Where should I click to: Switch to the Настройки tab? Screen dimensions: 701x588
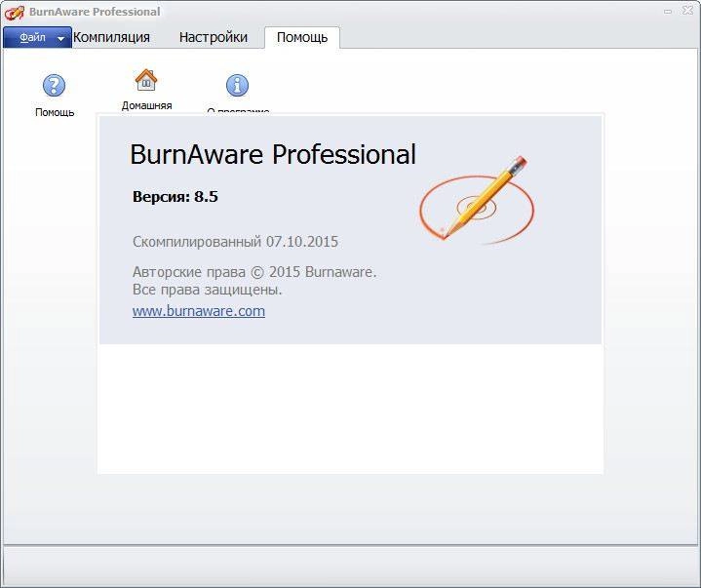coord(214,37)
